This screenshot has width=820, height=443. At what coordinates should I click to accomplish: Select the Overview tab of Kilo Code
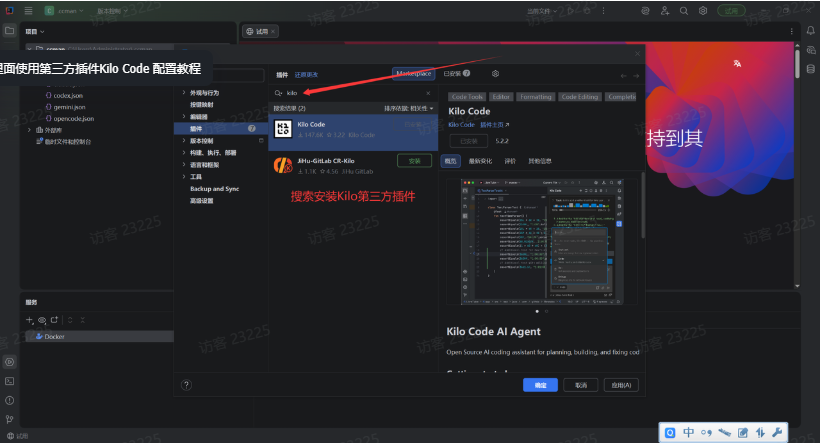[450, 161]
